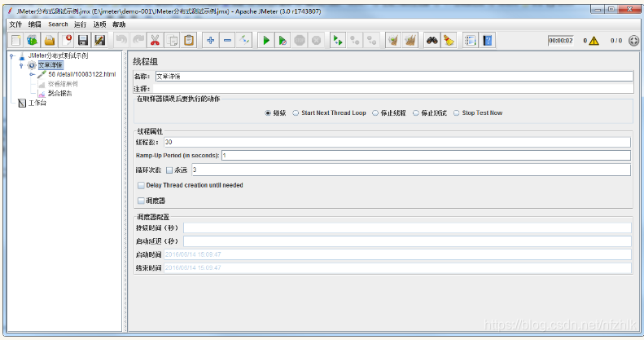Viewport: 644px width, 340px height.
Task: Collapse the JMeter分布式测试示例 tree root
Action: (x=12, y=56)
